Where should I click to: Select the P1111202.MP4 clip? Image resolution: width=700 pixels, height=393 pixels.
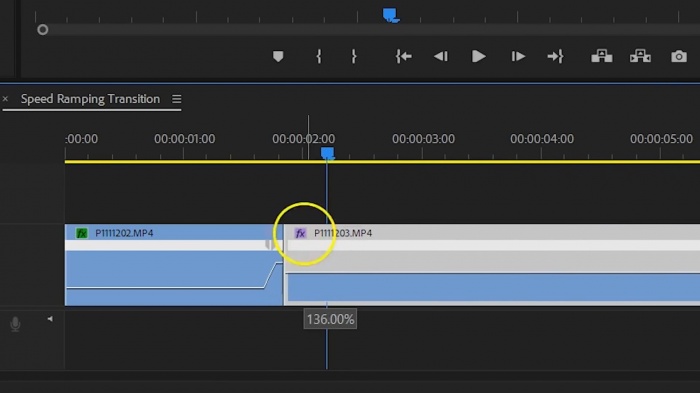click(174, 265)
